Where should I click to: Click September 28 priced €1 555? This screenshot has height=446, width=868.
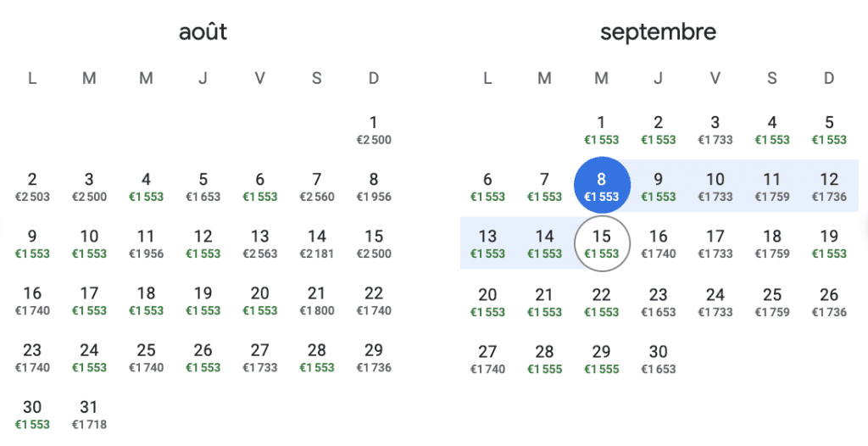coord(544,360)
